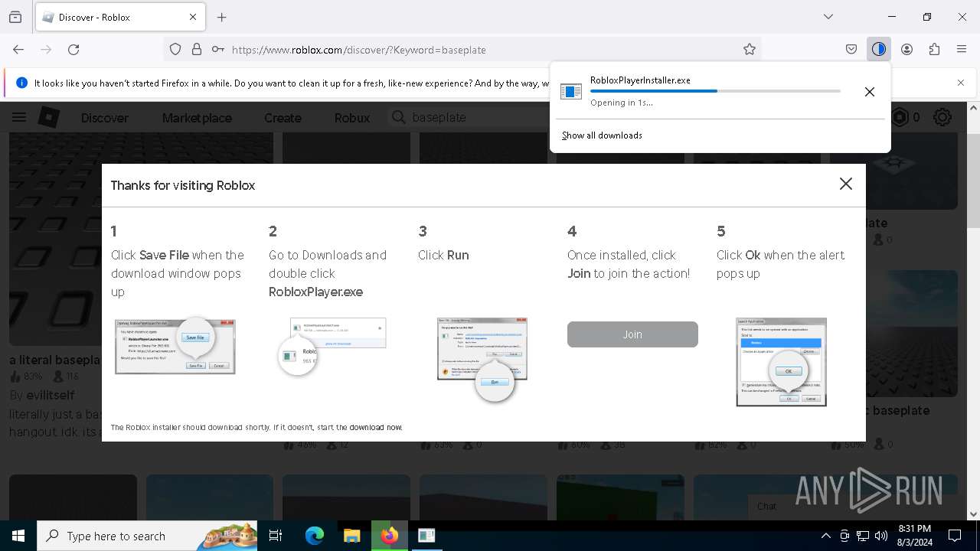
Task: Open Roblox settings gear
Action: pos(942,117)
